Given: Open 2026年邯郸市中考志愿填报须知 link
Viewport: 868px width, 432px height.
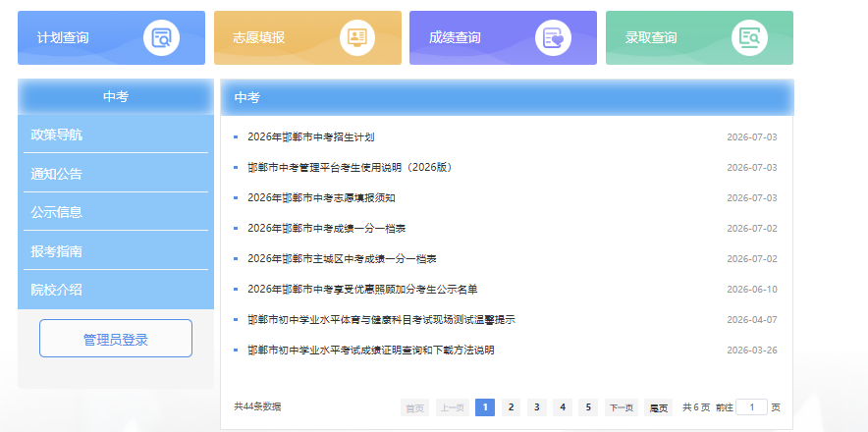Looking at the screenshot, I should coord(322,197).
